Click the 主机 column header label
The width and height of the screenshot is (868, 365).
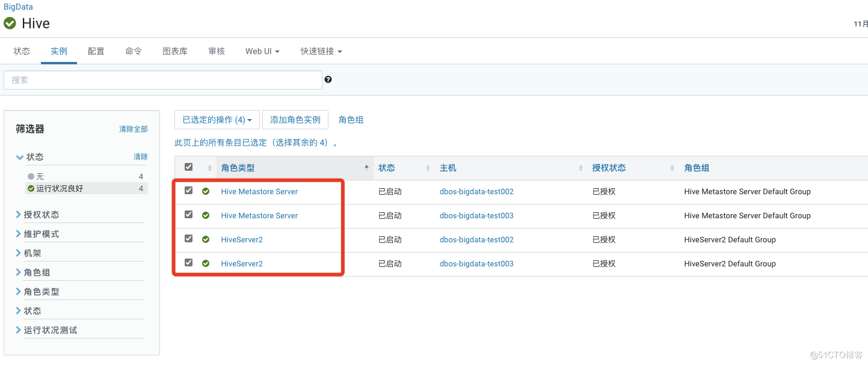click(448, 168)
